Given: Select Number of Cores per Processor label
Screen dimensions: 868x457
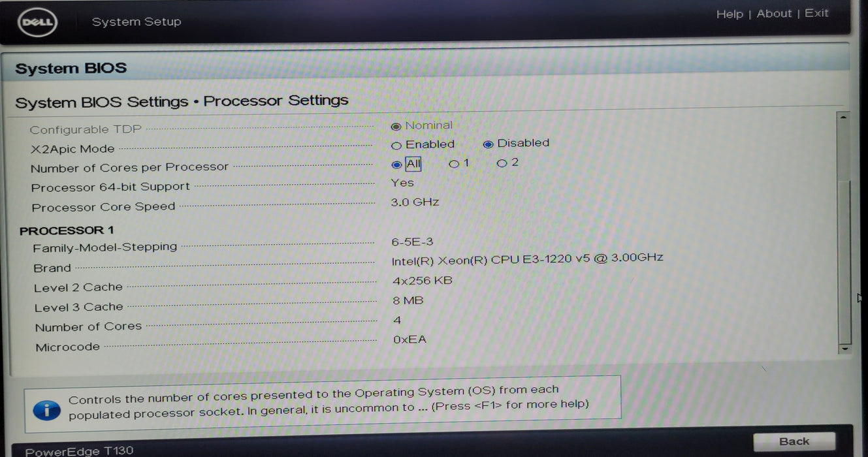Looking at the screenshot, I should pyautogui.click(x=129, y=168).
